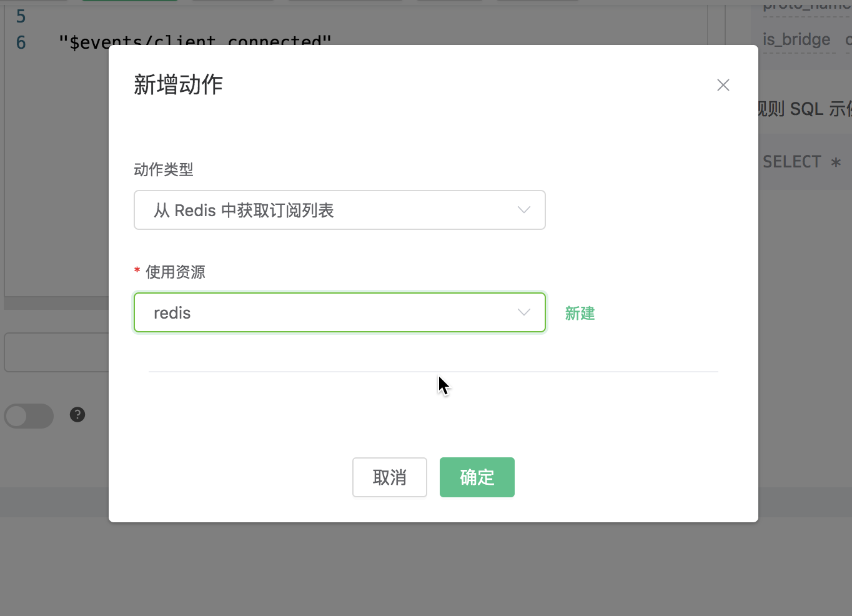Click line number 6 in the SQL editor
Viewport: 852px width, 616px height.
point(21,42)
